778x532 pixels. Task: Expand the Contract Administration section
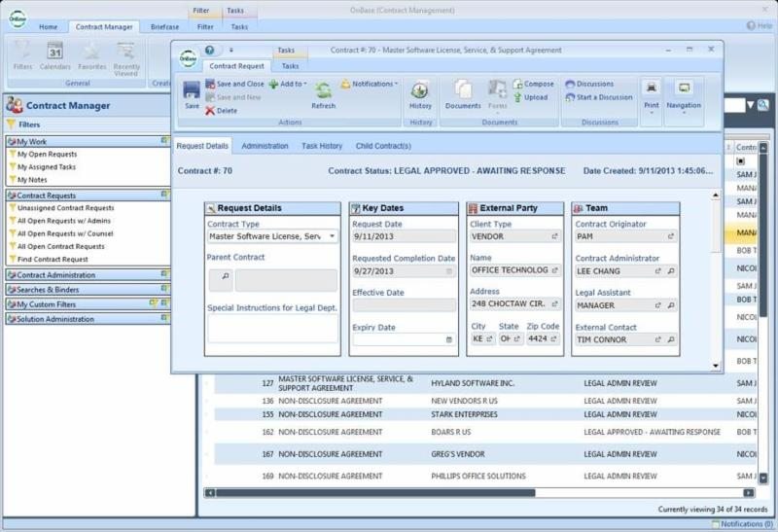tap(55, 275)
